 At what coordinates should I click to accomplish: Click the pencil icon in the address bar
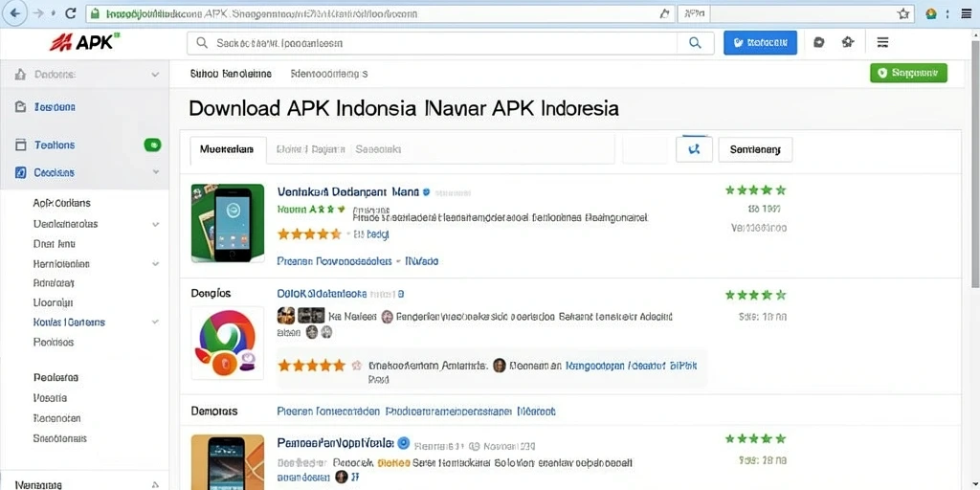(664, 13)
